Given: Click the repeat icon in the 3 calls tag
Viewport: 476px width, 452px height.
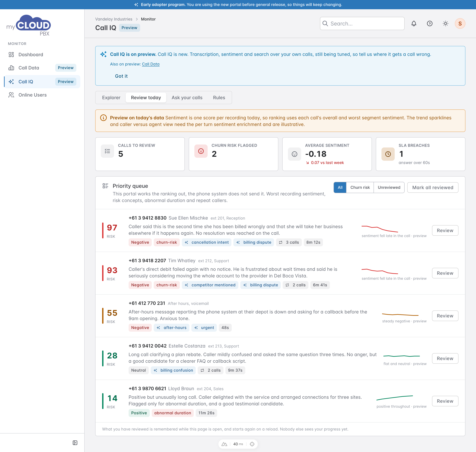Looking at the screenshot, I should pyautogui.click(x=281, y=242).
